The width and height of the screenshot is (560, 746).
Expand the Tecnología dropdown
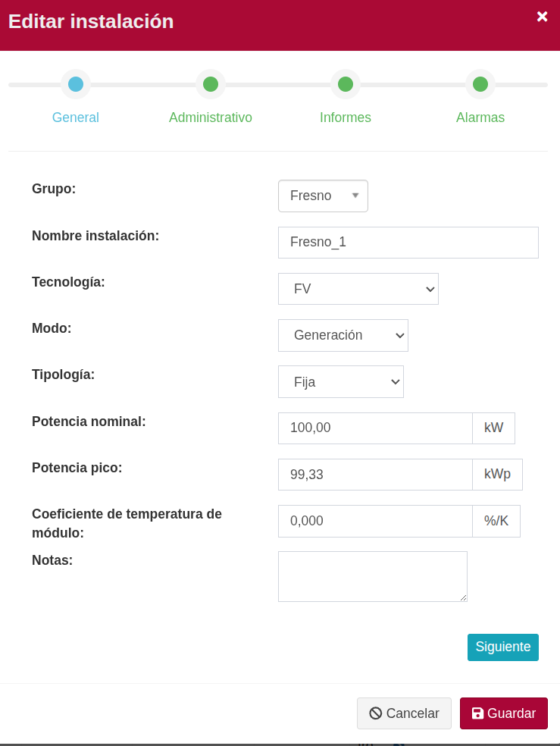pos(358,289)
